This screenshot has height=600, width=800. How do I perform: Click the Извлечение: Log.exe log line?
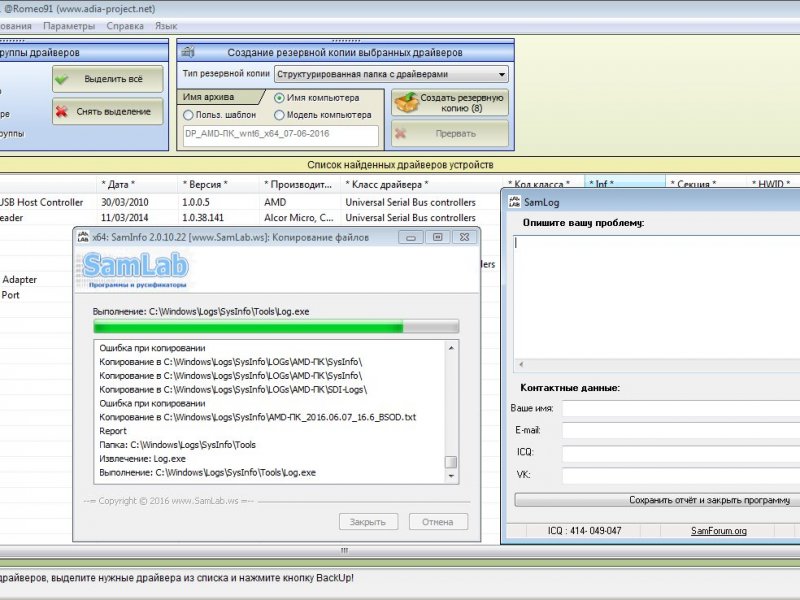(x=142, y=459)
